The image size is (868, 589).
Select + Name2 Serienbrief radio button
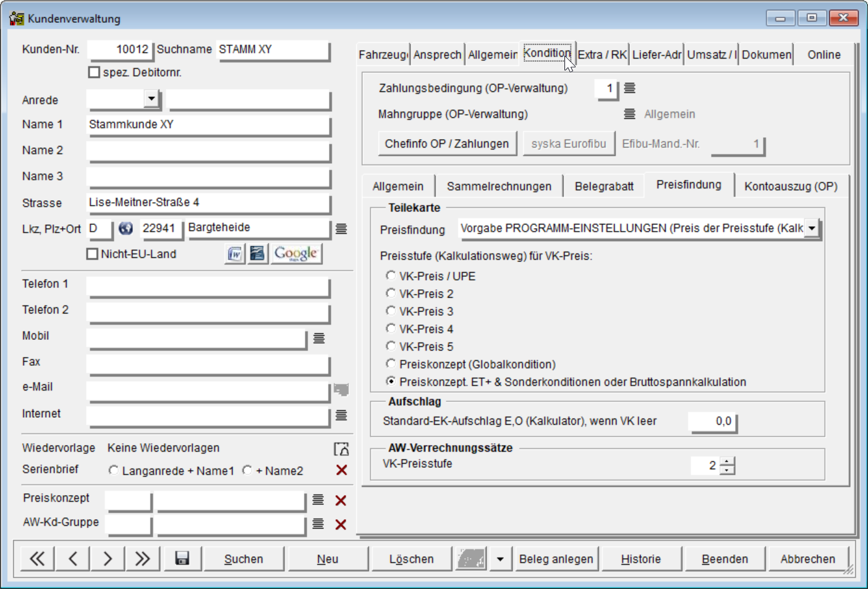click(x=247, y=470)
